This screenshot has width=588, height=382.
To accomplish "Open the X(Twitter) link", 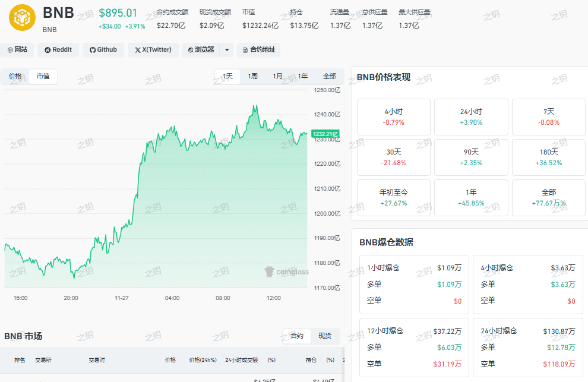I will [x=153, y=50].
